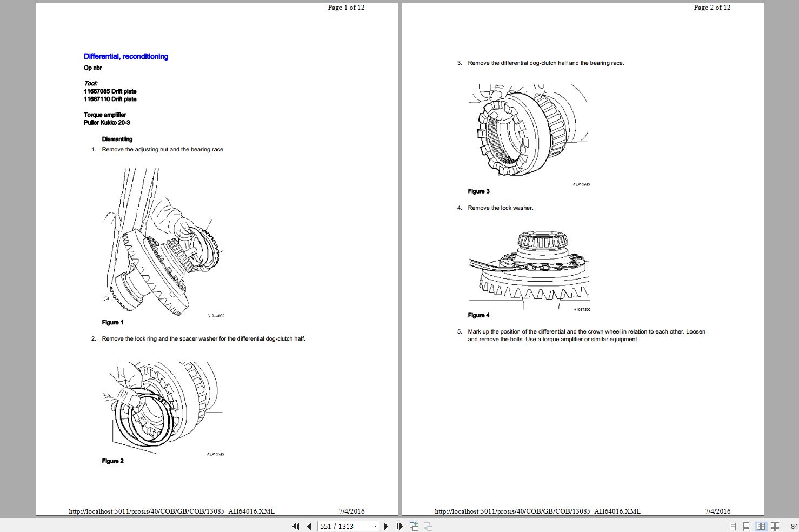Viewport: 799px width, 532px height.
Task: Enable continuous scrolling page view
Action: [746, 526]
